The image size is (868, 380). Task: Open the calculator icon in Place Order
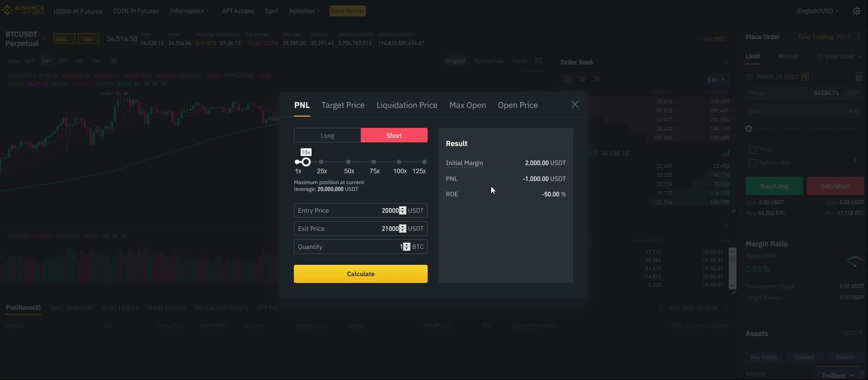[x=858, y=77]
